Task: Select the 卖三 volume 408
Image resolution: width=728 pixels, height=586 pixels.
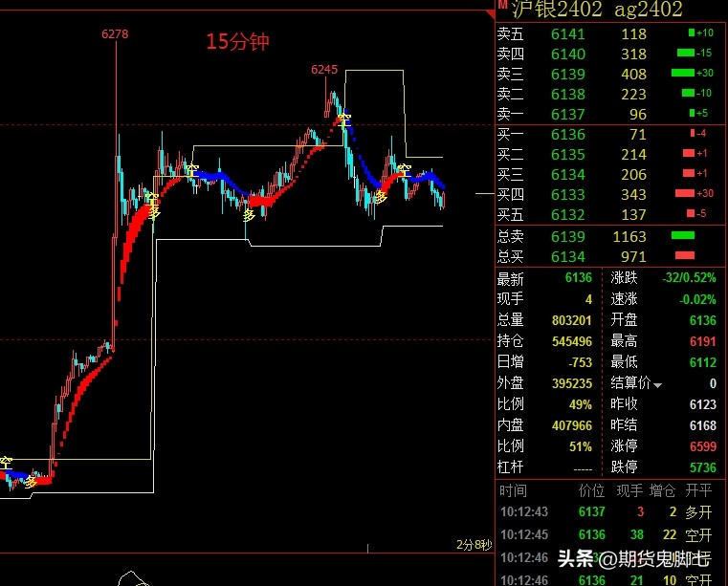Action: (x=633, y=74)
